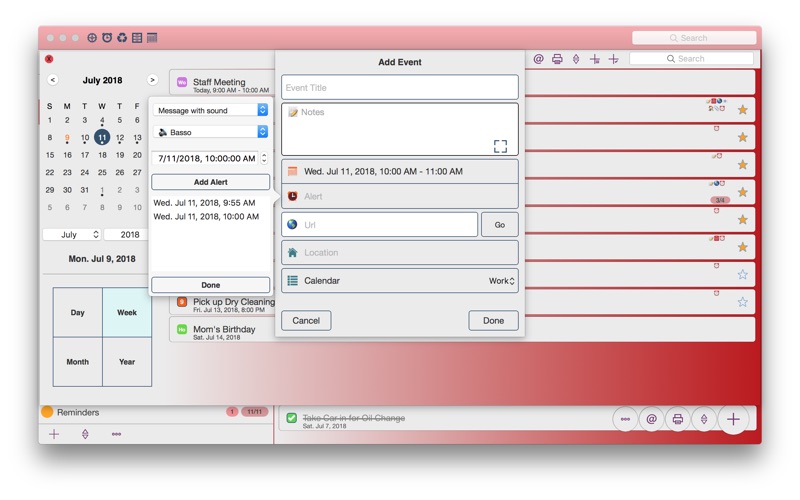Image resolution: width=800 pixels, height=500 pixels.
Task: Click the 2018 year field
Action: [126, 235]
